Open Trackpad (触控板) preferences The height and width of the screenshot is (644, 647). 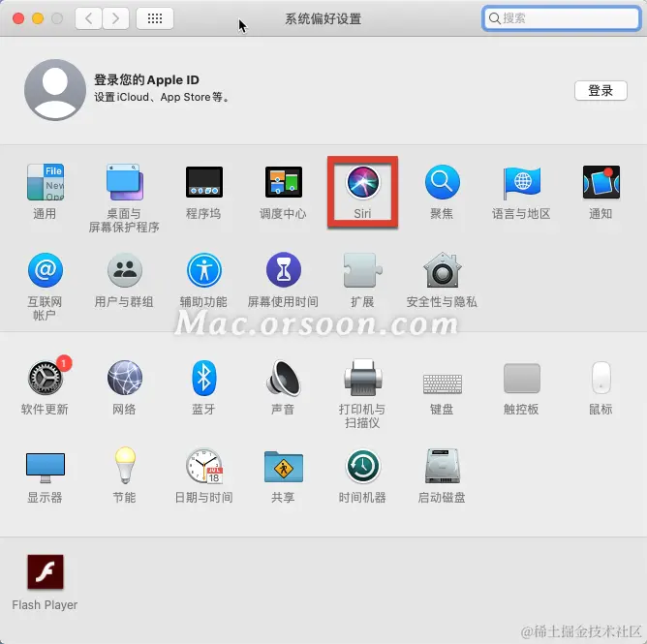click(x=521, y=379)
